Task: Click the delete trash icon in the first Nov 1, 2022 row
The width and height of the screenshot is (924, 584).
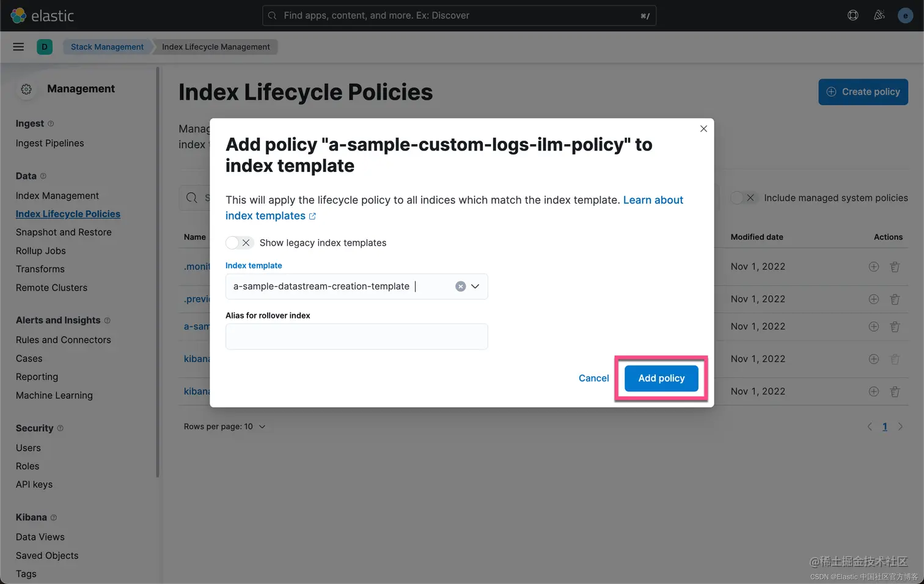Action: [x=895, y=267]
